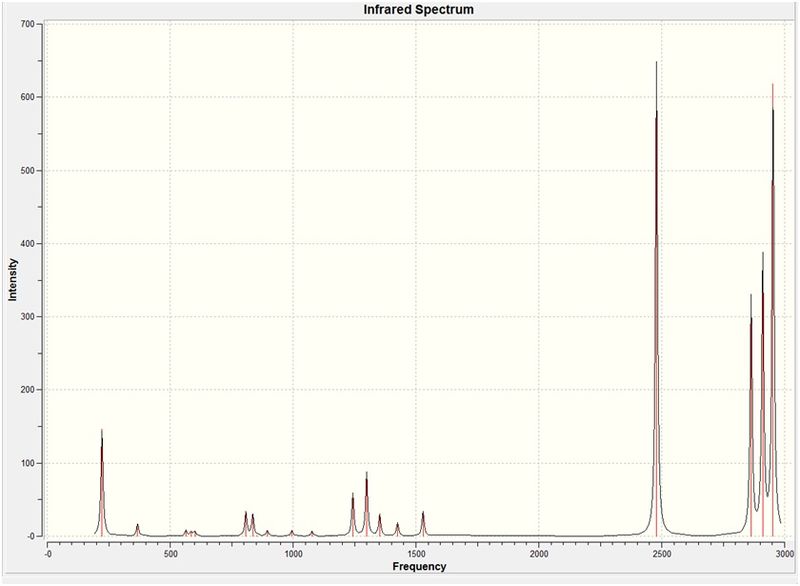Click the small peak near 1430
This screenshot has height=586, width=800.
(x=397, y=529)
